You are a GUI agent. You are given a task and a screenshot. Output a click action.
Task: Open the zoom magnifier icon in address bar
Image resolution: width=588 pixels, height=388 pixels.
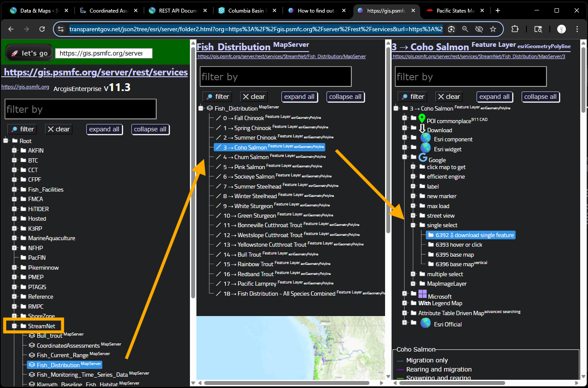[465, 29]
